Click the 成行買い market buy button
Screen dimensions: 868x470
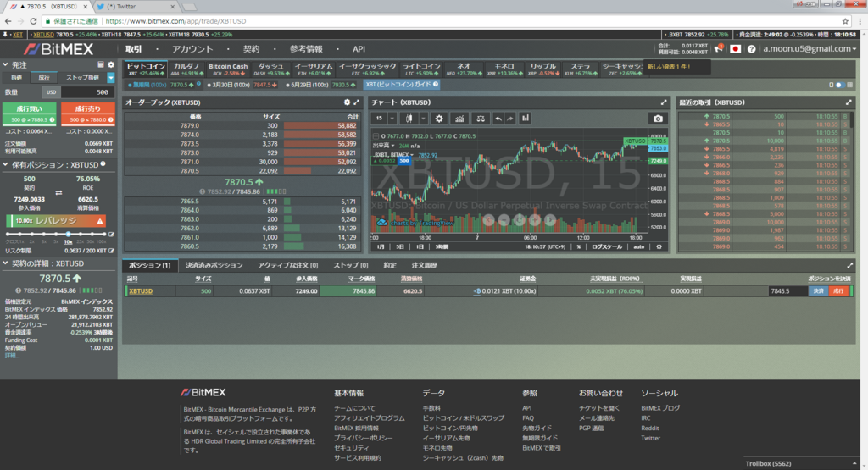tap(30, 114)
